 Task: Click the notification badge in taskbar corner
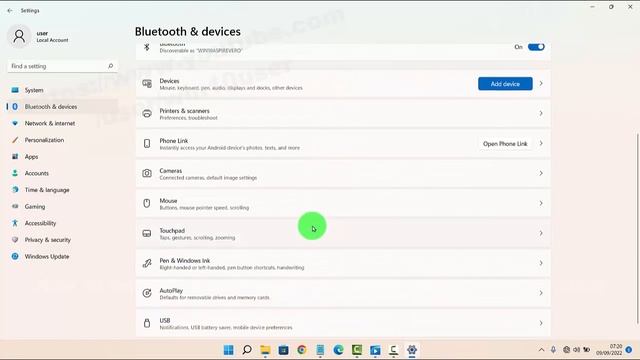[629, 350]
